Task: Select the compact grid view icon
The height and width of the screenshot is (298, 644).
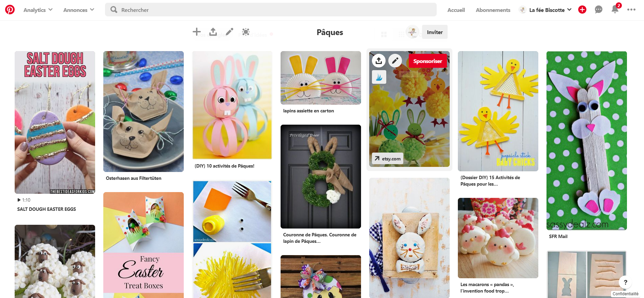Action: [x=402, y=34]
